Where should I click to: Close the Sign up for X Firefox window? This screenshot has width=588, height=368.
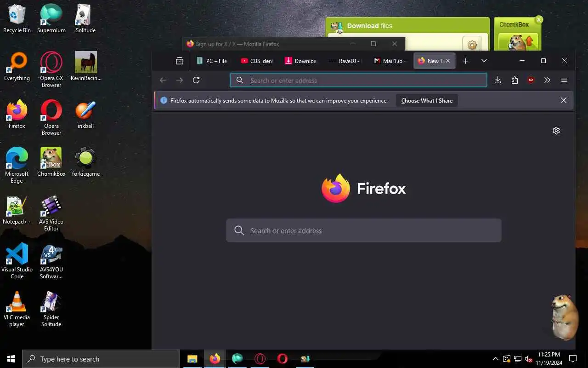(395, 44)
